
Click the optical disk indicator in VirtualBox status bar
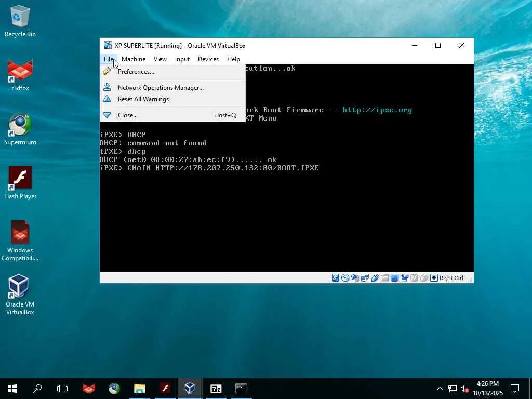coord(345,278)
